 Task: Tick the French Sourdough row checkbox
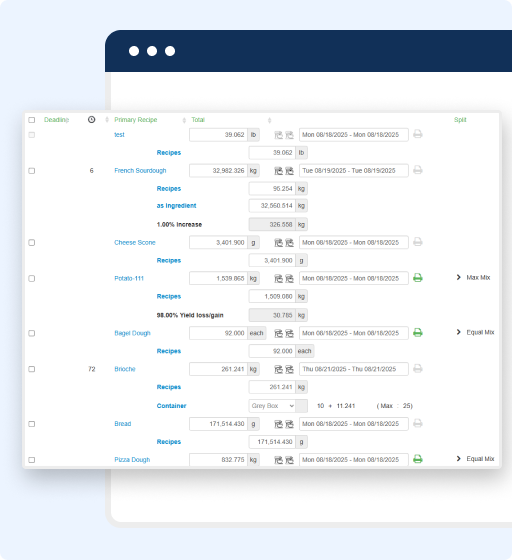pyautogui.click(x=32, y=171)
